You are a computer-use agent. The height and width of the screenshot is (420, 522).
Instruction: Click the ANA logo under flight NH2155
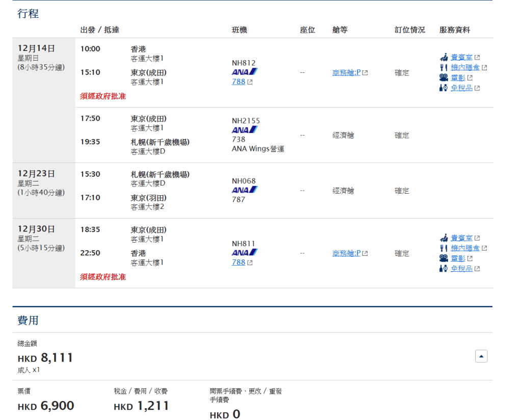pyautogui.click(x=245, y=130)
